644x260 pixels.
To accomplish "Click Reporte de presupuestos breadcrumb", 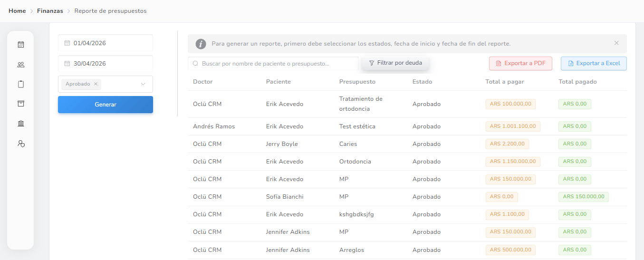I will (110, 11).
